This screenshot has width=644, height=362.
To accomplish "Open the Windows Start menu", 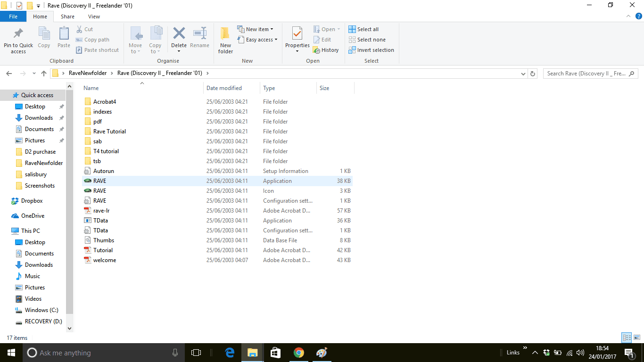I will (11, 353).
